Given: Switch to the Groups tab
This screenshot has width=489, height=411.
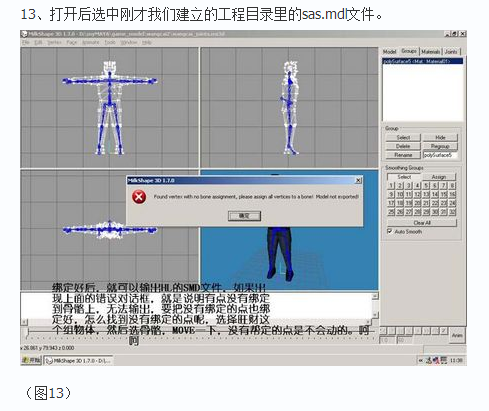Looking at the screenshot, I should click(409, 51).
